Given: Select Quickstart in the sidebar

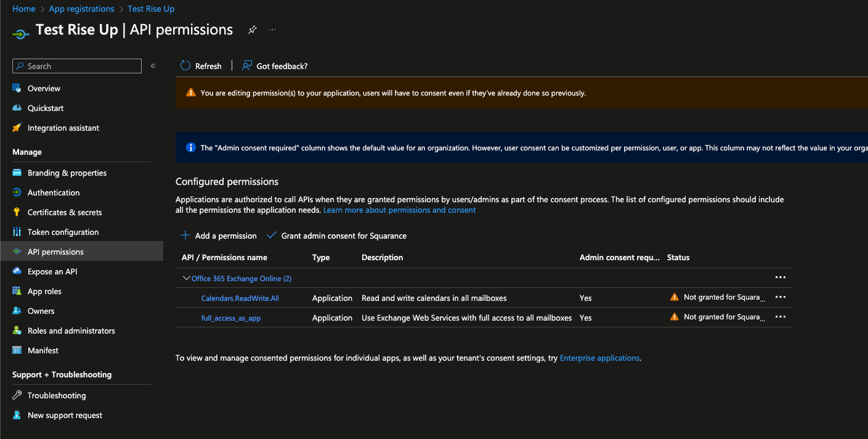Looking at the screenshot, I should [x=46, y=108].
